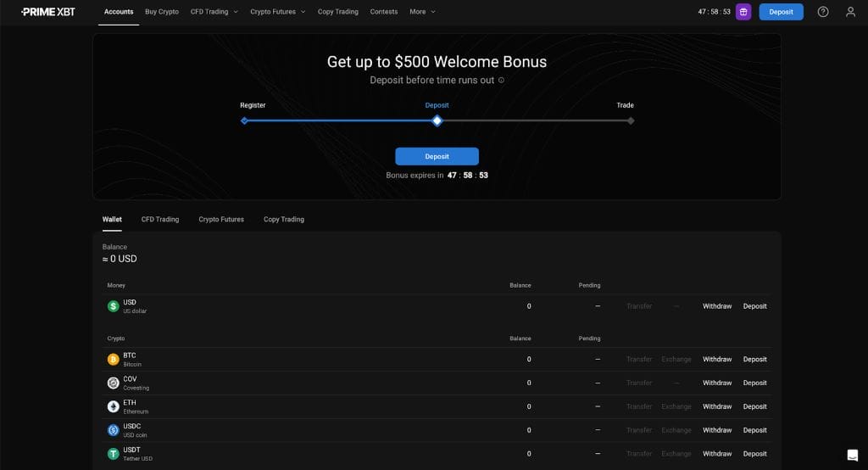Open the help question mark icon
The image size is (868, 470).
pos(823,12)
